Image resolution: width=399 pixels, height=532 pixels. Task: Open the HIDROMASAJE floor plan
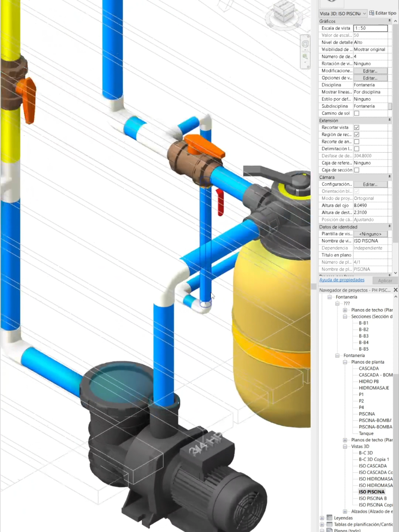[374, 388]
